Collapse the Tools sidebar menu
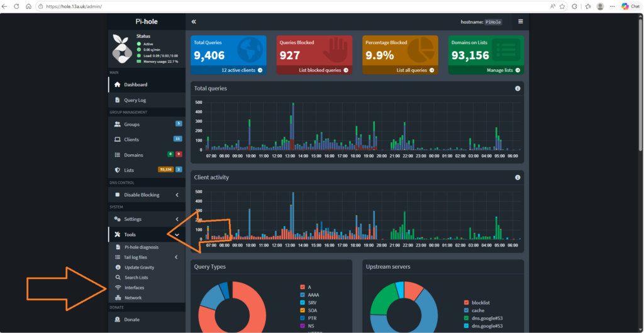The height and width of the screenshot is (333, 644). point(147,235)
